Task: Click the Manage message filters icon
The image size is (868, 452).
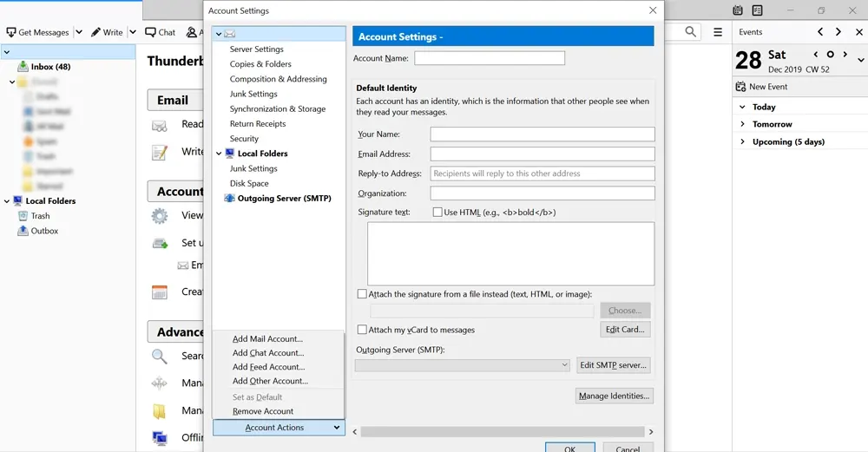Action: tap(160, 383)
